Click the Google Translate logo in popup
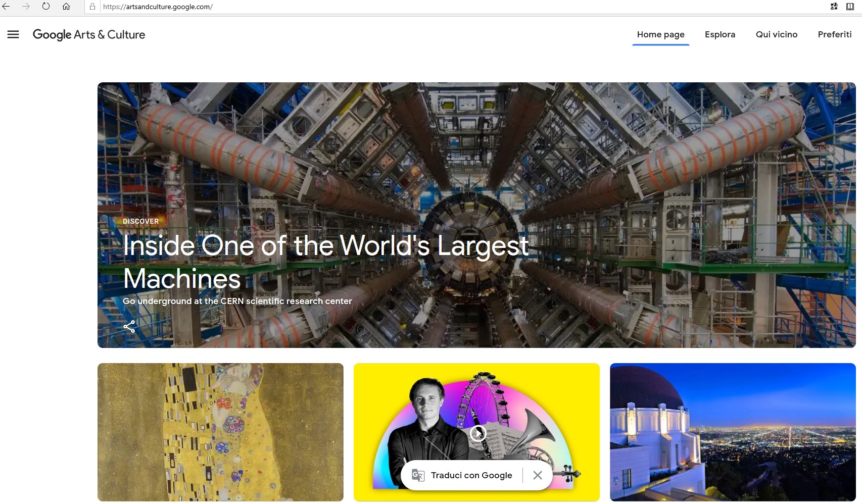 pos(418,475)
